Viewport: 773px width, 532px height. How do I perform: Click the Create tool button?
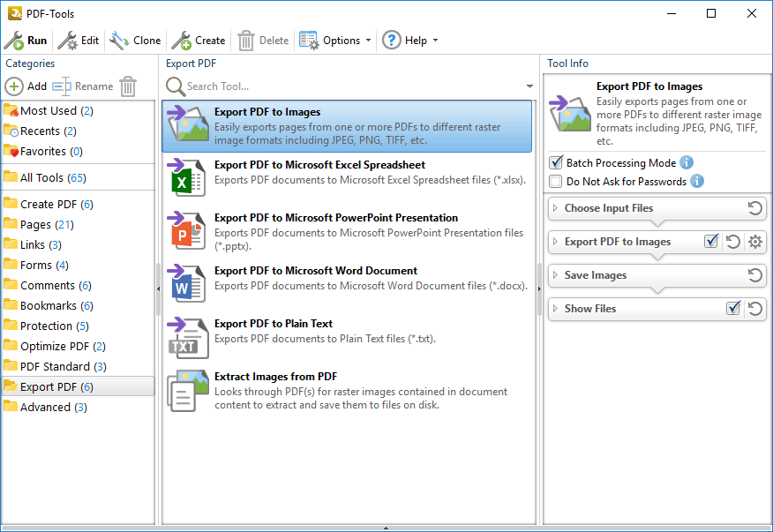click(x=199, y=41)
